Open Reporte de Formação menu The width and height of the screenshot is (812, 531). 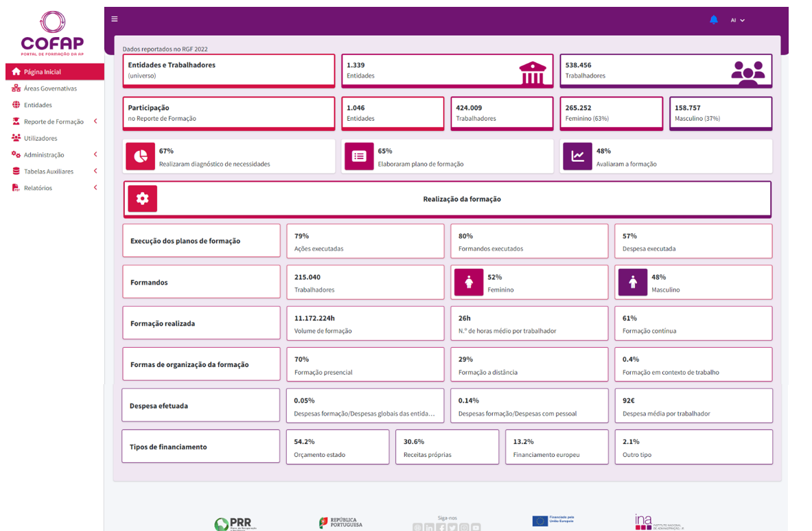click(x=55, y=121)
